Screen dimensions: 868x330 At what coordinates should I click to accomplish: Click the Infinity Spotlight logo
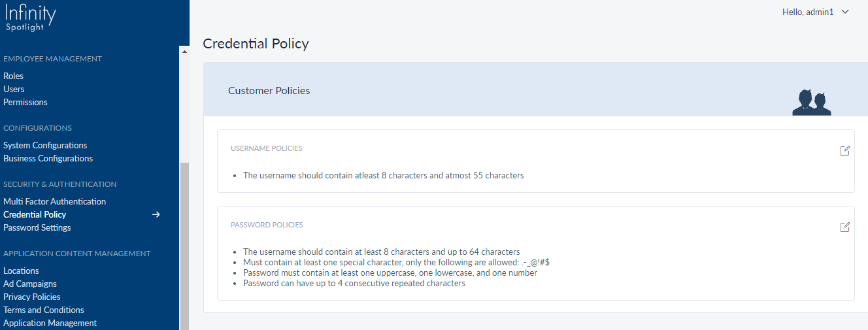point(31,18)
